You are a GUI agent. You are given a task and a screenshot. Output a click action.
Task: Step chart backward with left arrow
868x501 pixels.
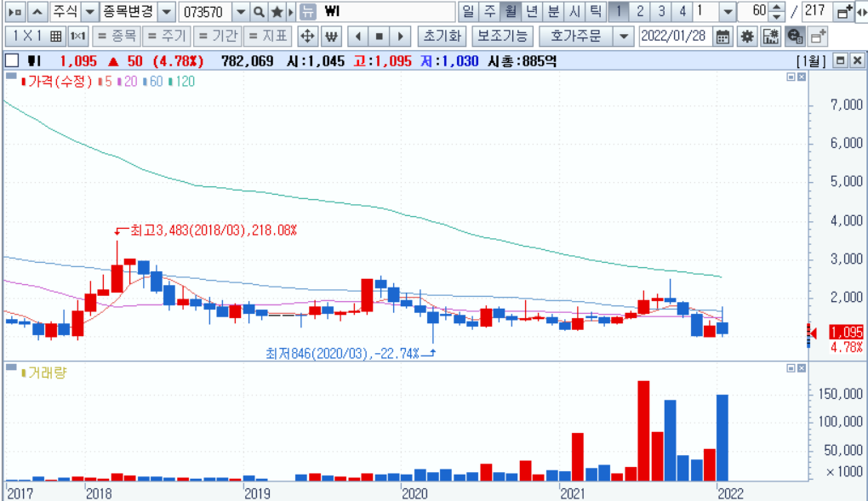pyautogui.click(x=358, y=37)
